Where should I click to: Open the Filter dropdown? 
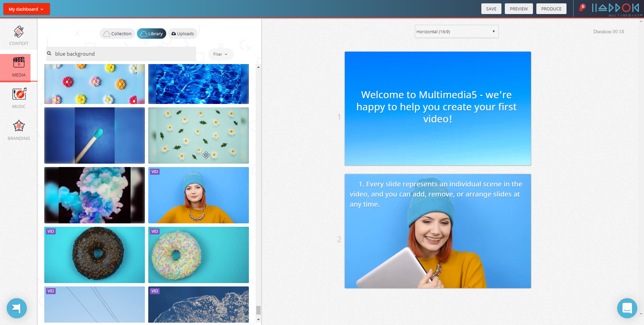[220, 54]
